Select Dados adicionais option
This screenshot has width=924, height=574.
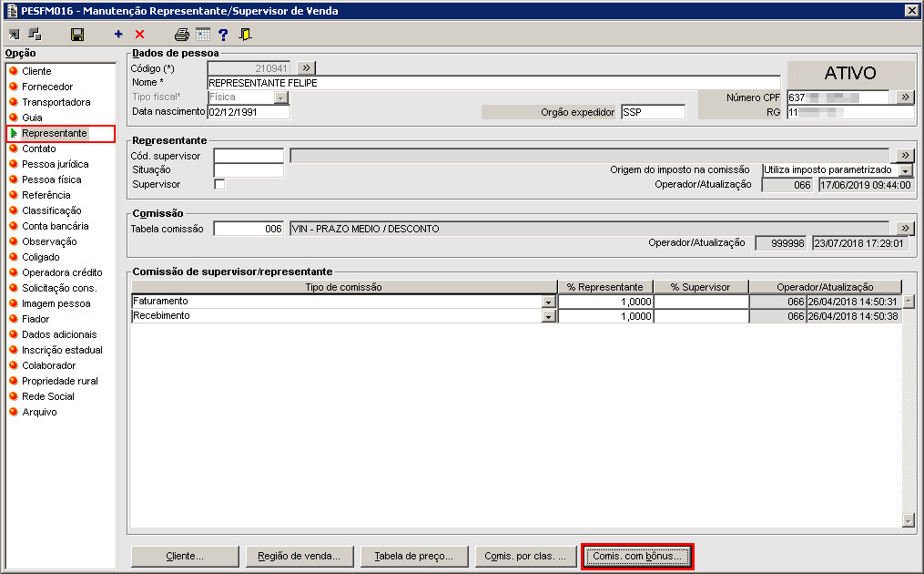coord(59,334)
